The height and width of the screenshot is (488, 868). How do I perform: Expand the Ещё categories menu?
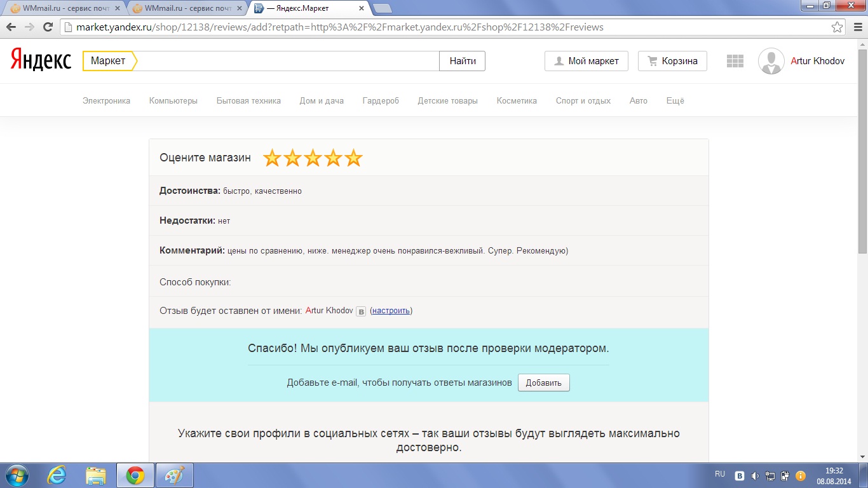[675, 100]
